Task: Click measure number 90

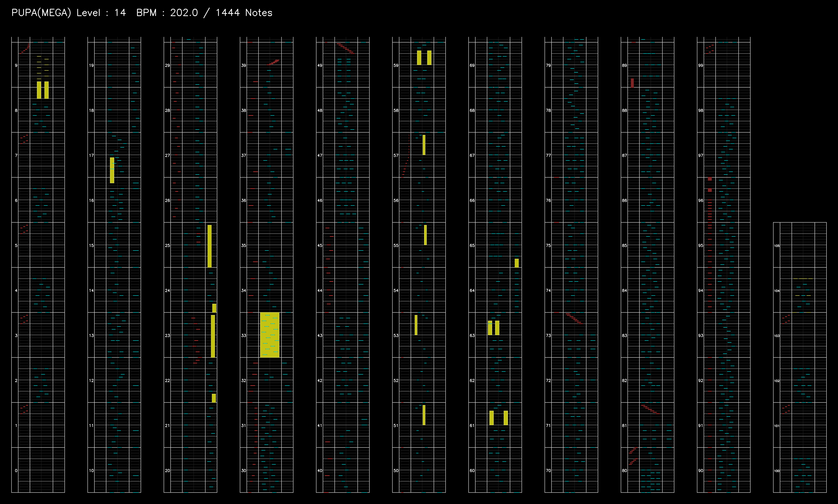Action: click(700, 470)
